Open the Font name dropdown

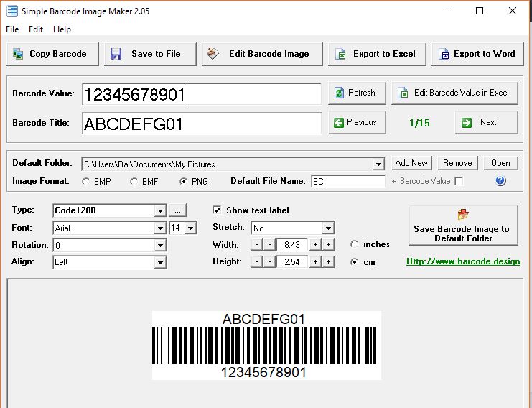[160, 228]
